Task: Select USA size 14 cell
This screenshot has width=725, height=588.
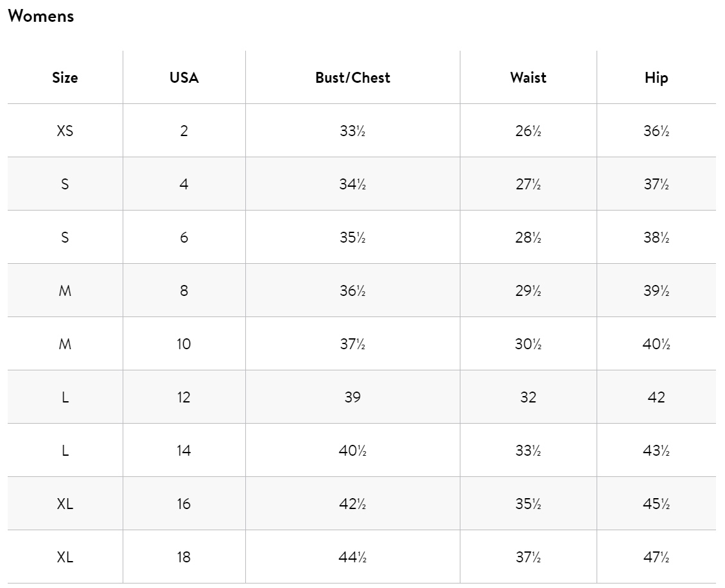Action: tap(184, 451)
